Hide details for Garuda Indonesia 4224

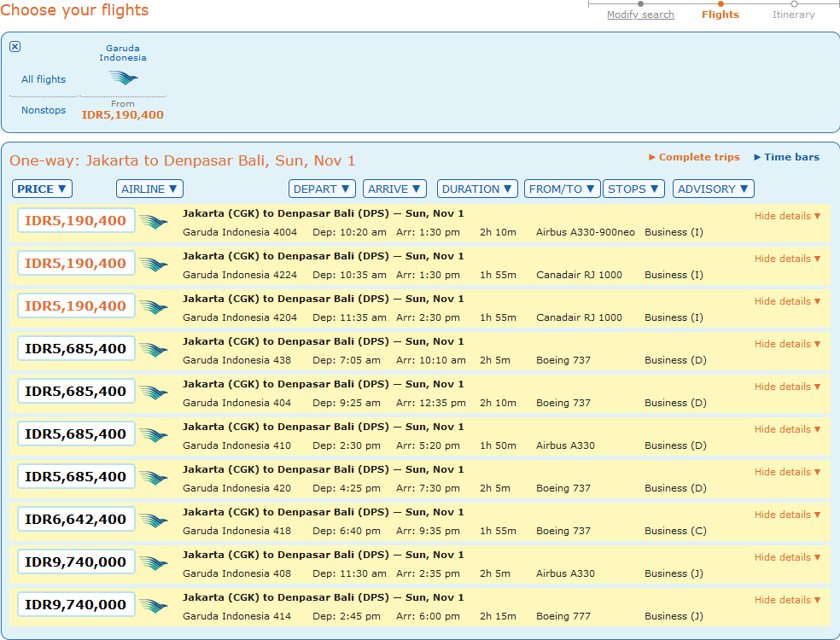point(787,259)
